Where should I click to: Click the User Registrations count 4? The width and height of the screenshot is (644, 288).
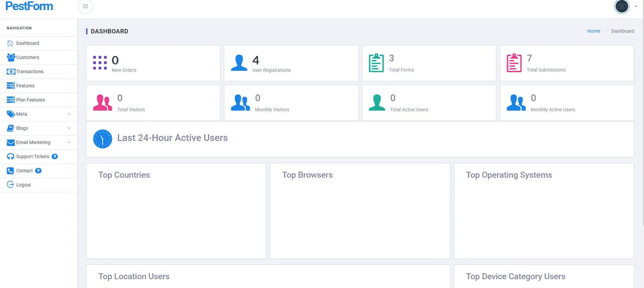(x=256, y=60)
